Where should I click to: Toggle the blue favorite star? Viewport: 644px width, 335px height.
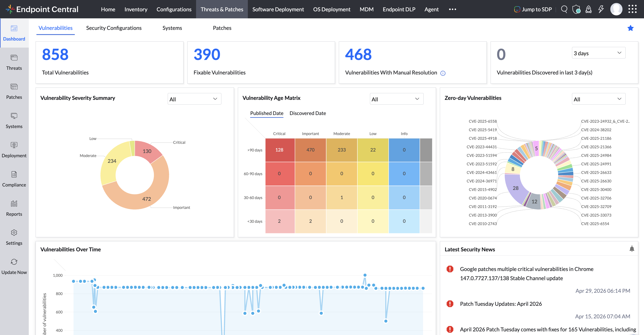coord(631,28)
